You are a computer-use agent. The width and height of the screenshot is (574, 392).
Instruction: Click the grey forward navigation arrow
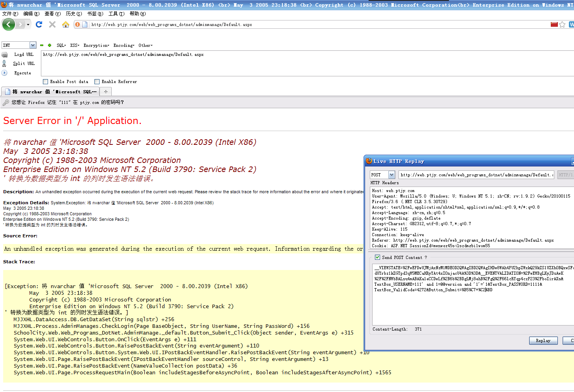coord(20,24)
